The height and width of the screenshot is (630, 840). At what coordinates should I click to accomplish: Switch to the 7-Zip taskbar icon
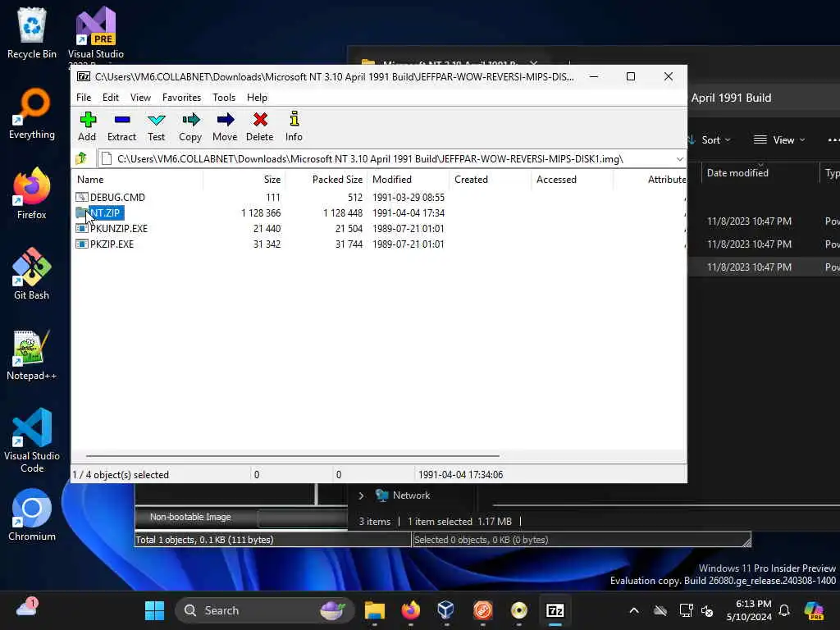[555, 610]
